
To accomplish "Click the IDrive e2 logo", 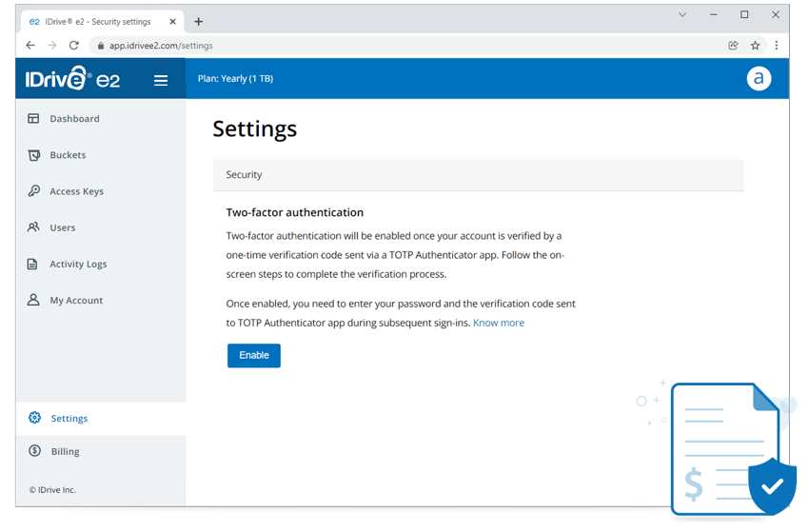I will pos(72,78).
